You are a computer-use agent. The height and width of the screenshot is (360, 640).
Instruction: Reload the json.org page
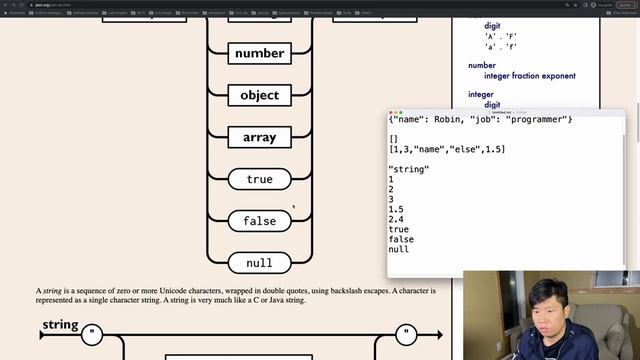pos(22,5)
